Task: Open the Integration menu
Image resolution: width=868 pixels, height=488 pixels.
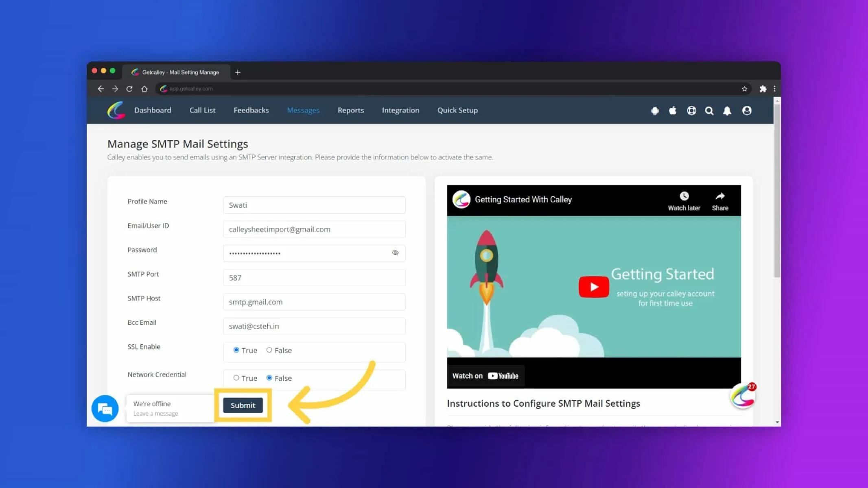Action: [x=400, y=110]
